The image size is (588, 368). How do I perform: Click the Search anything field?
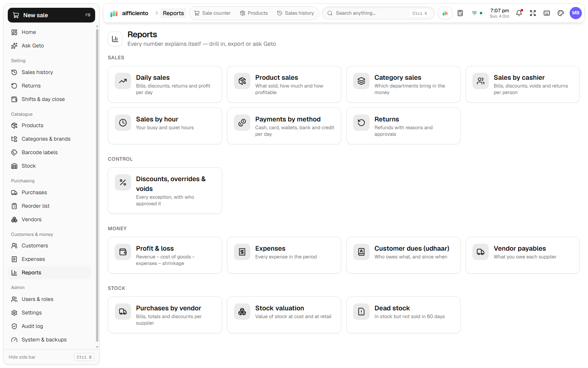tap(378, 13)
